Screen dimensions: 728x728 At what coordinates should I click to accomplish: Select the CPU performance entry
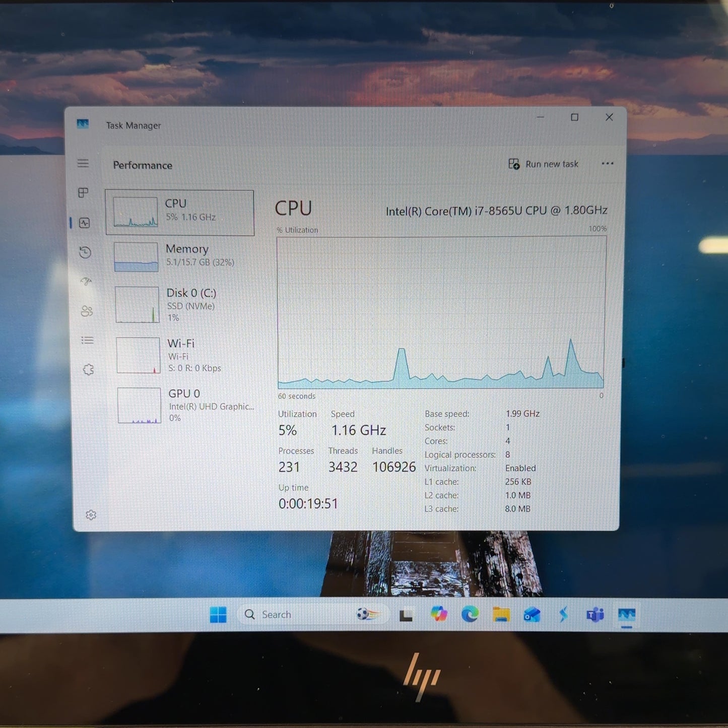point(179,213)
